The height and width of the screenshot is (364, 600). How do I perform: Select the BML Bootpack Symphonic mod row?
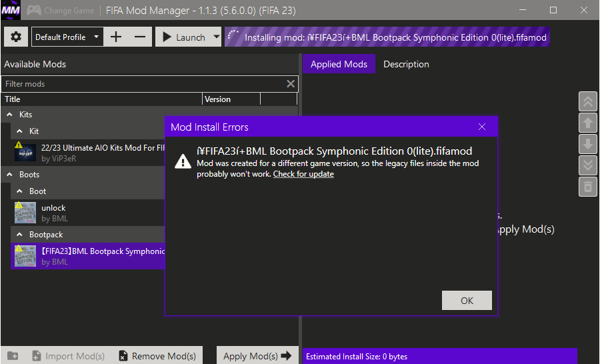(x=88, y=256)
